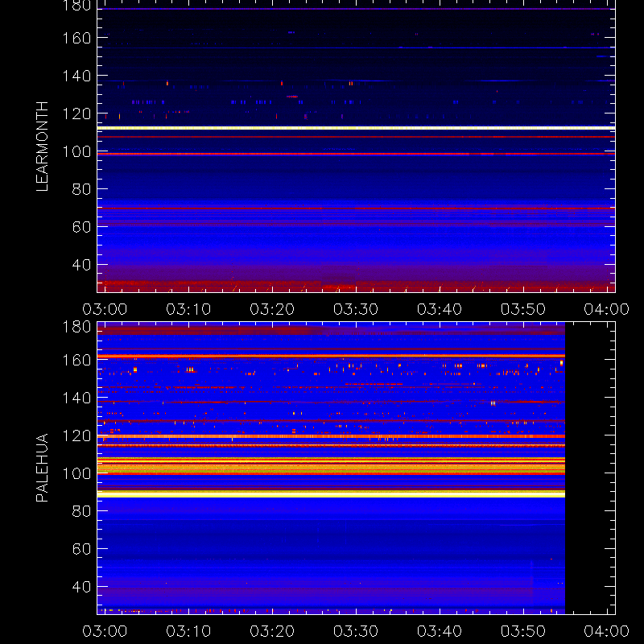Click 03:10 time label under Learmonth plot

188,309
